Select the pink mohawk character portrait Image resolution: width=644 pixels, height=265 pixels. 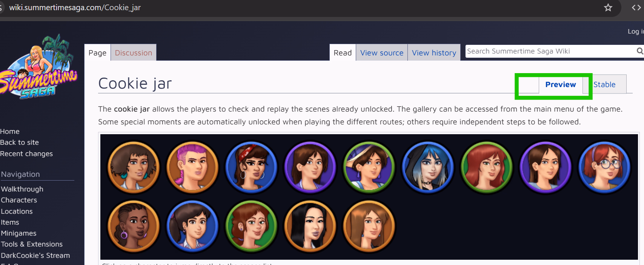point(192,167)
